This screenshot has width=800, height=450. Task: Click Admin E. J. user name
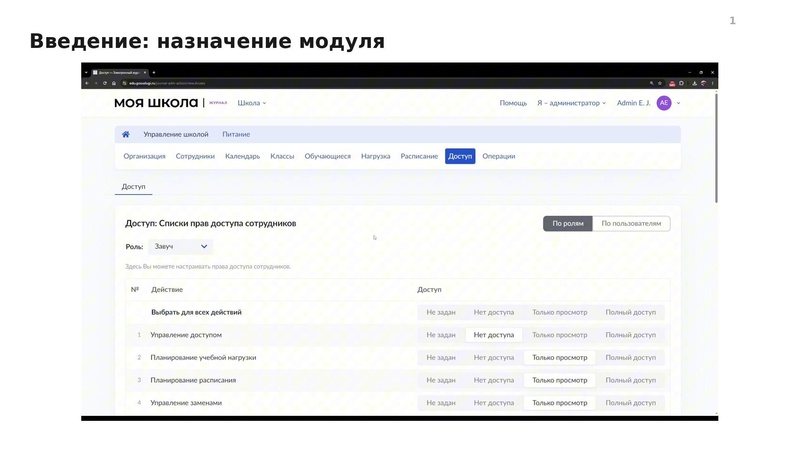(x=634, y=103)
